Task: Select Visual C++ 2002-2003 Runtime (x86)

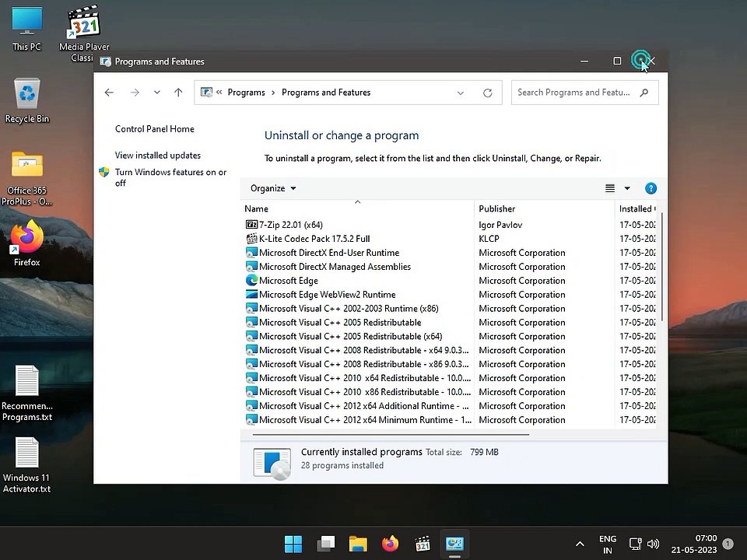Action: [x=349, y=308]
